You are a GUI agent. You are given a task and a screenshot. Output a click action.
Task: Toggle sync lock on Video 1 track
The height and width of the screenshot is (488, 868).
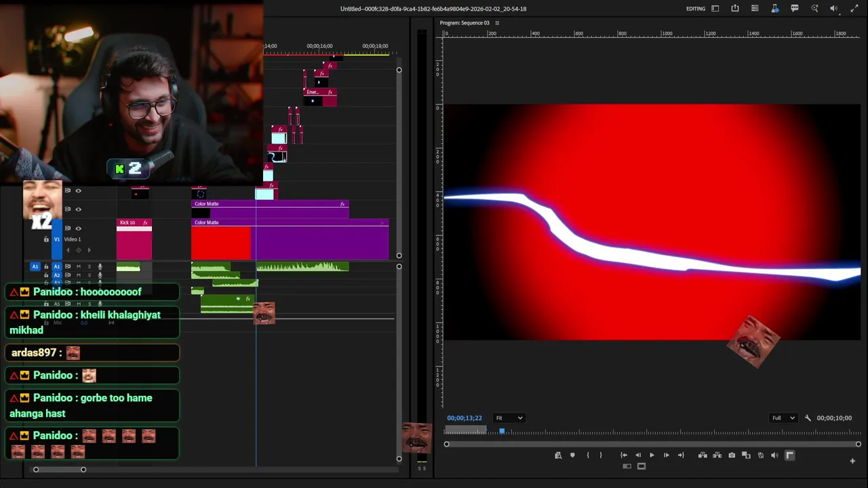[68, 228]
